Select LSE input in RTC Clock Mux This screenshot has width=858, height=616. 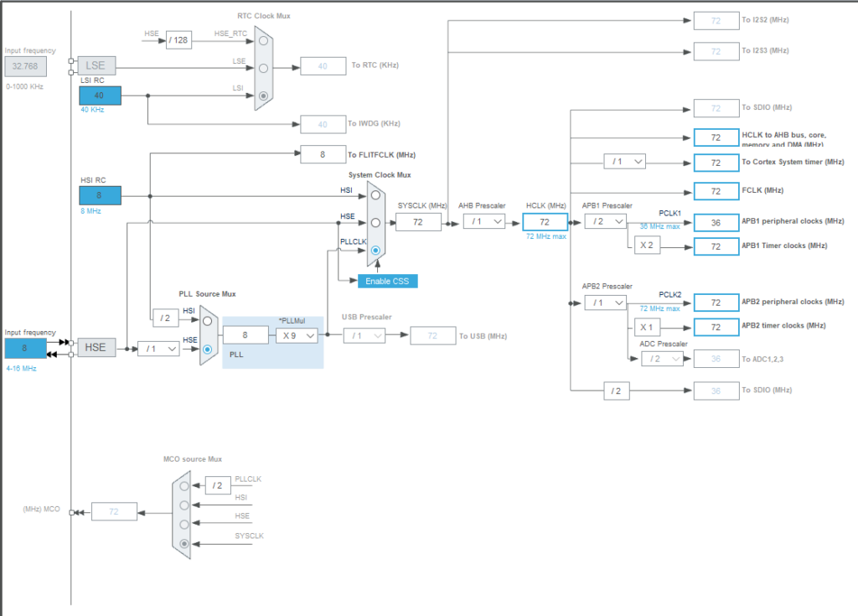pyautogui.click(x=263, y=69)
